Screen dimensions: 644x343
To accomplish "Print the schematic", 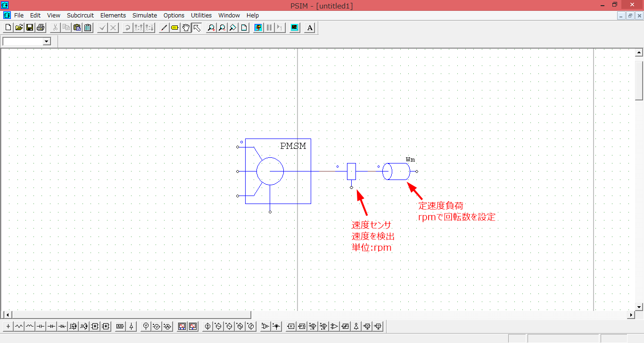I will (x=40, y=27).
